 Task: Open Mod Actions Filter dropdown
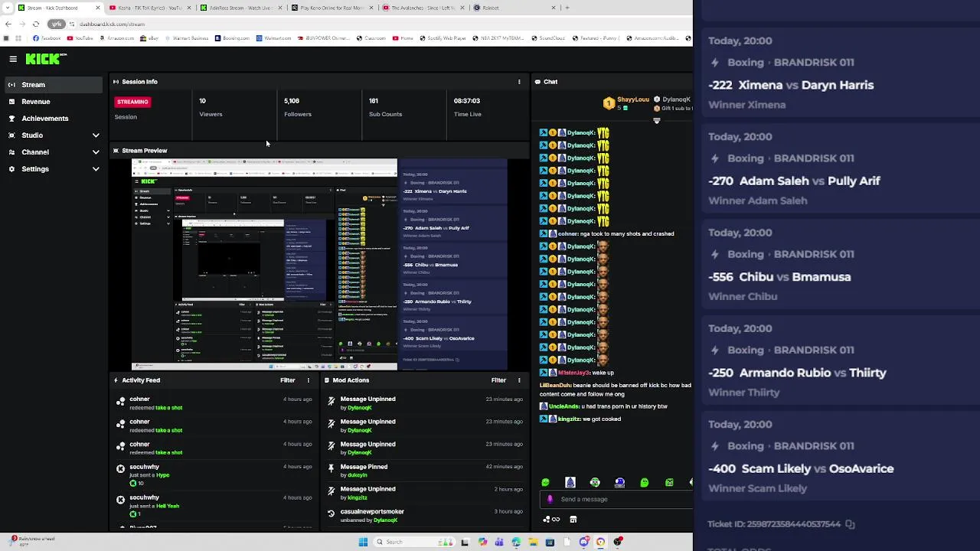click(498, 380)
